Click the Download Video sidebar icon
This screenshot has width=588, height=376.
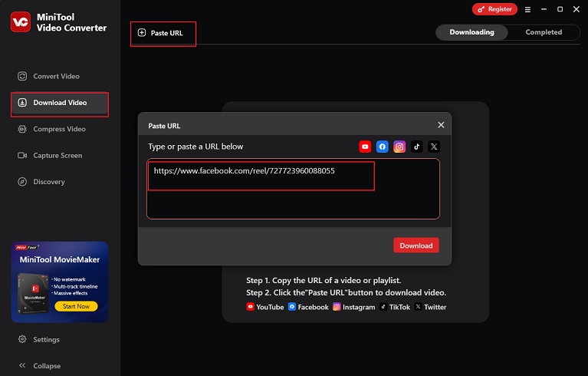point(22,103)
